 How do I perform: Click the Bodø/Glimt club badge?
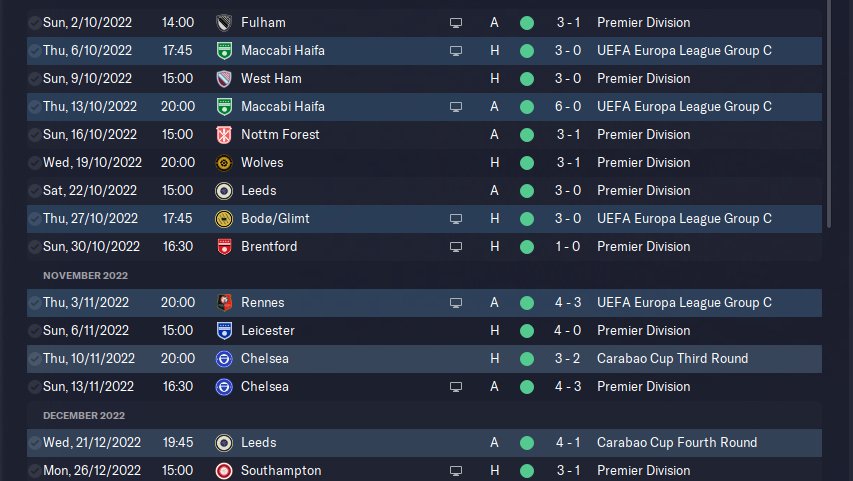(224, 218)
